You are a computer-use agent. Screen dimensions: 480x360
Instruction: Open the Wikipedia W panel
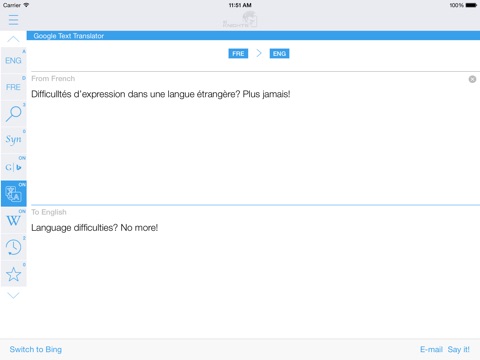click(x=14, y=220)
